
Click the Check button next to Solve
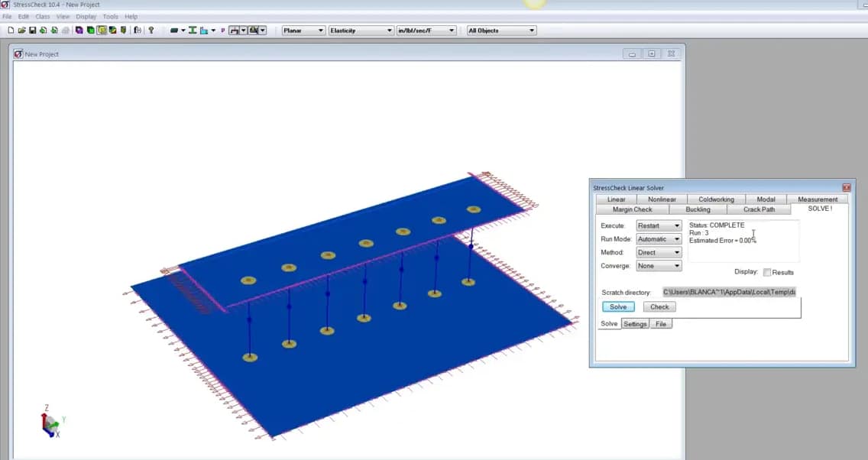(x=659, y=306)
